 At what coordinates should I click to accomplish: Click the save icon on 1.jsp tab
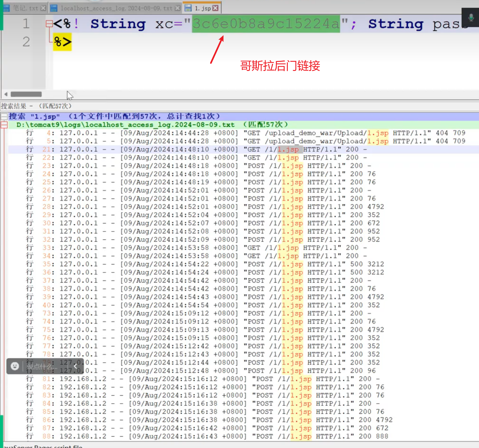(x=188, y=8)
